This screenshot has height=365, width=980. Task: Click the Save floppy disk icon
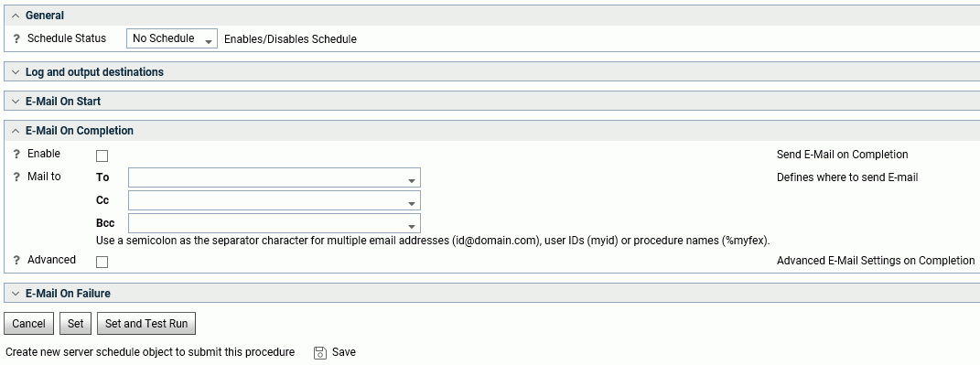click(x=320, y=352)
